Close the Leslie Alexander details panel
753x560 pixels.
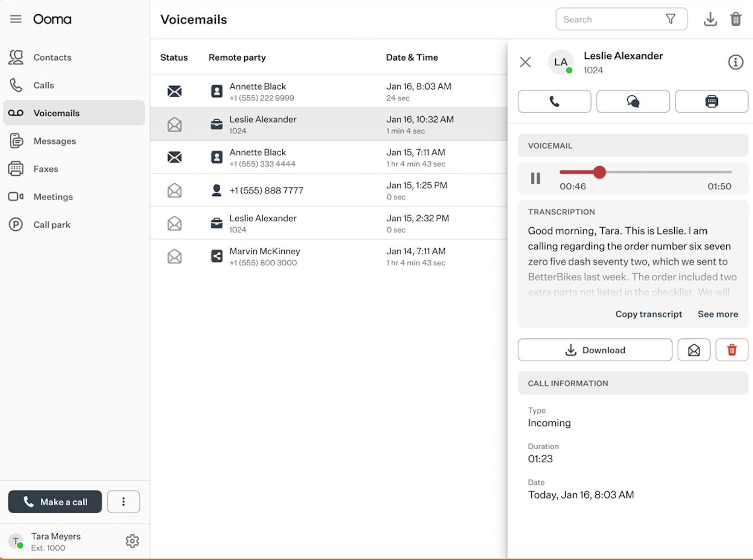(525, 62)
